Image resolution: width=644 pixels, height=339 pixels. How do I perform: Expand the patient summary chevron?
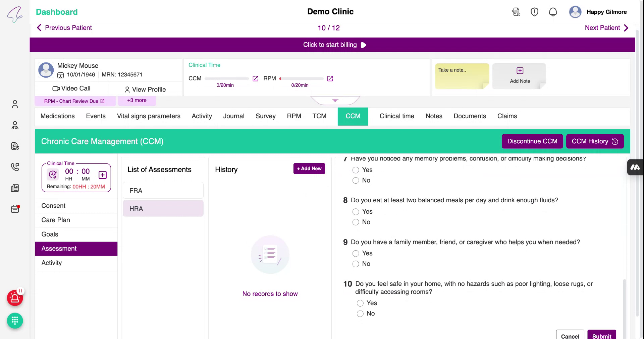coord(335,100)
